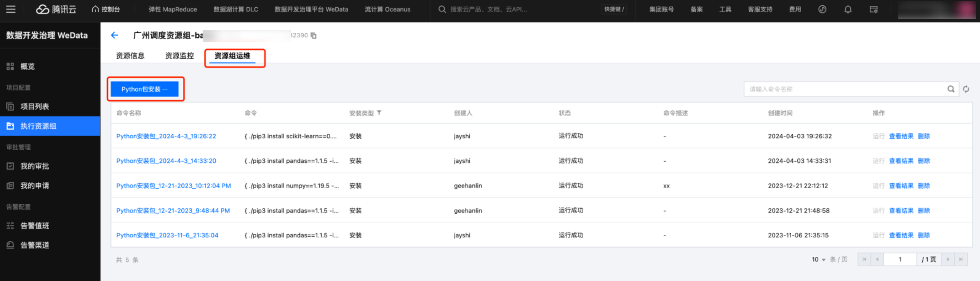Click the Tencent Cloud logo
This screenshot has width=980, height=281.
click(56, 9)
